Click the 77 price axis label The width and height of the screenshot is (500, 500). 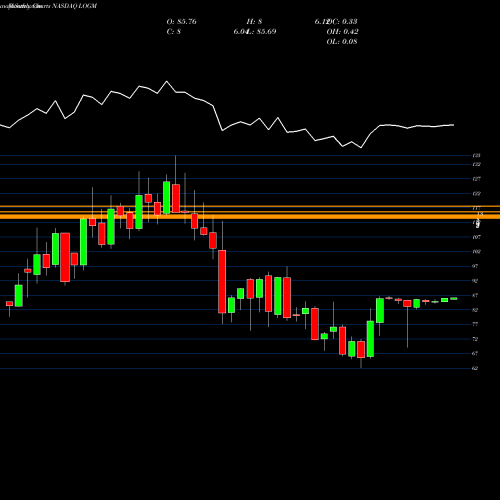(x=475, y=324)
